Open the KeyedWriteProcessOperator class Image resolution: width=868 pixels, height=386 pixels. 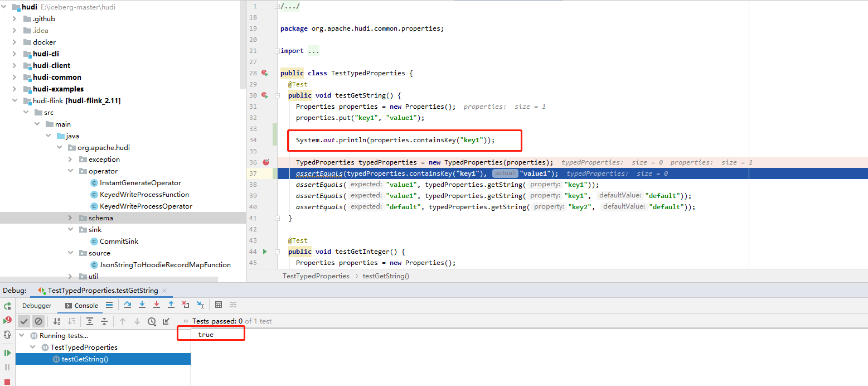click(146, 206)
